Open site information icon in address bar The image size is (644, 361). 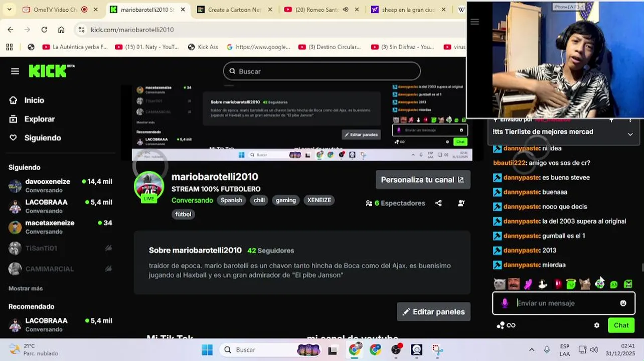[x=81, y=30]
